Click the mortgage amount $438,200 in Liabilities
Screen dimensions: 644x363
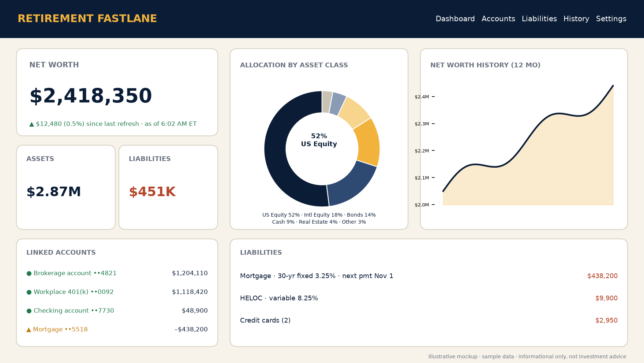click(x=602, y=276)
